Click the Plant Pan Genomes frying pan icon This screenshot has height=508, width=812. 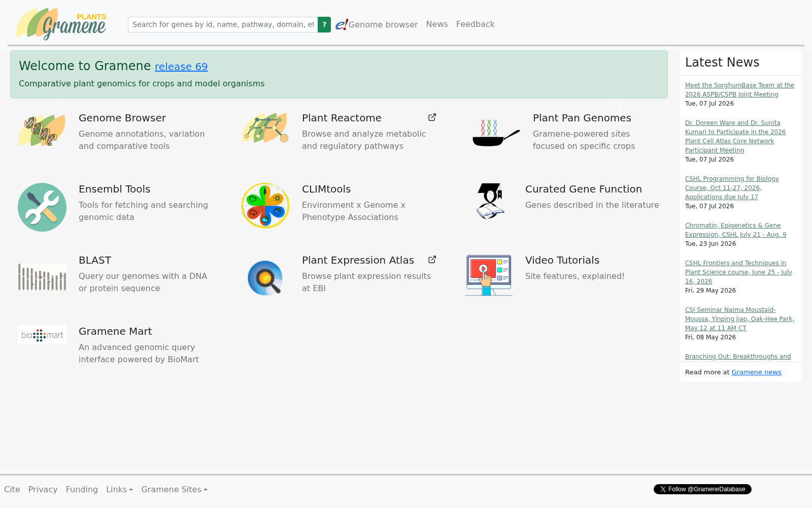(496, 133)
